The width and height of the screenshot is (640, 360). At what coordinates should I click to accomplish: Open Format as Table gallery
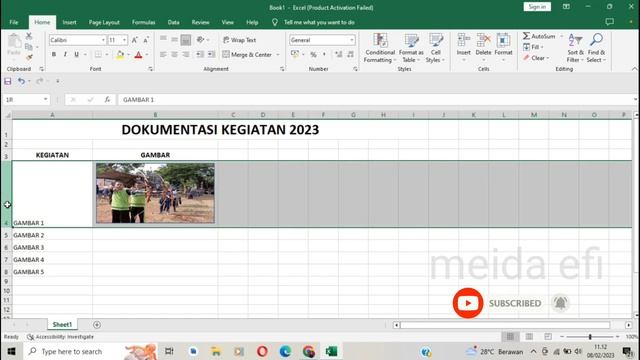coord(411,48)
